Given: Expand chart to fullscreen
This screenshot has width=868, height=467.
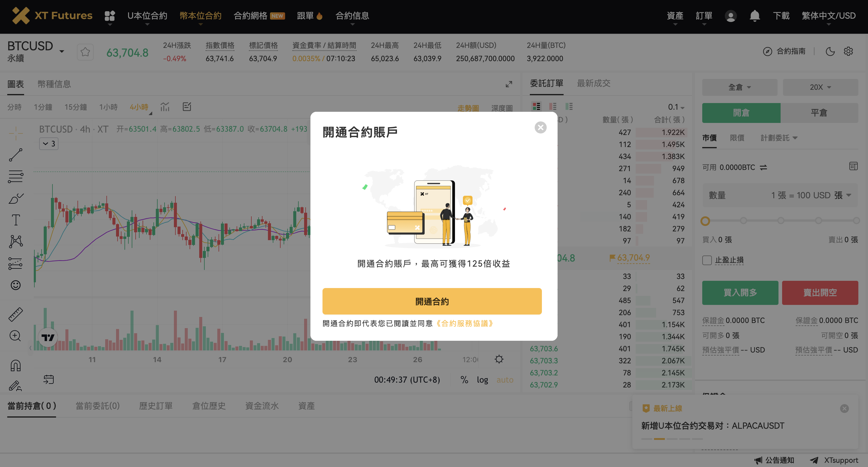Looking at the screenshot, I should 509,84.
